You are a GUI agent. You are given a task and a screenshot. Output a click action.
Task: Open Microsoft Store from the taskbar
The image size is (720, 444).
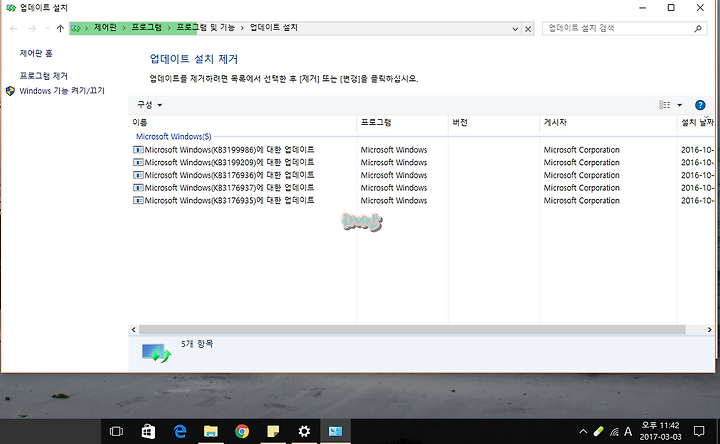tap(148, 432)
